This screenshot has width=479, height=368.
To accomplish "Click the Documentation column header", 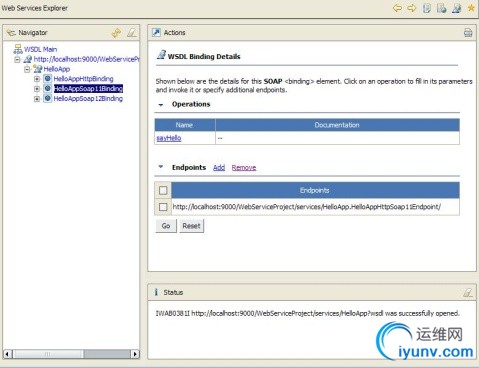I will [x=337, y=125].
